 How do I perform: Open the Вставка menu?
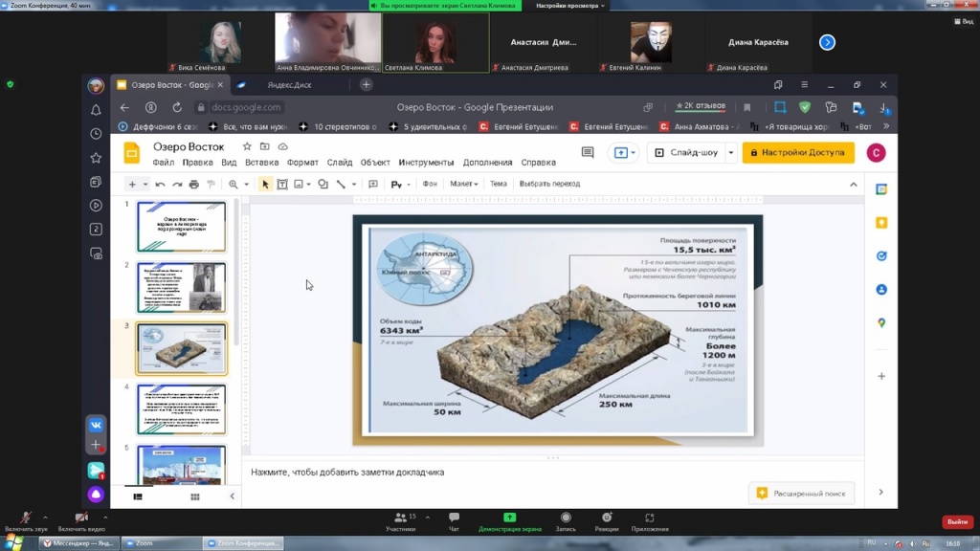coord(261,163)
